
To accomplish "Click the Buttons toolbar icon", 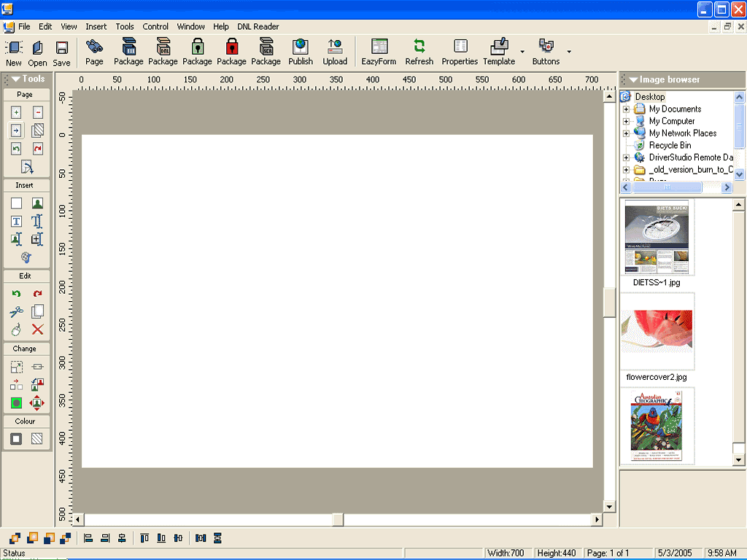I will [x=546, y=46].
